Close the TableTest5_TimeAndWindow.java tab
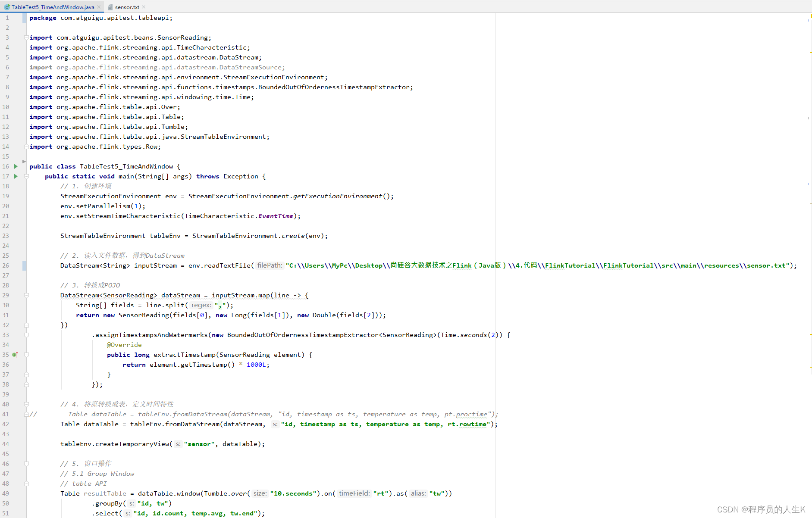This screenshot has width=812, height=518. point(99,7)
